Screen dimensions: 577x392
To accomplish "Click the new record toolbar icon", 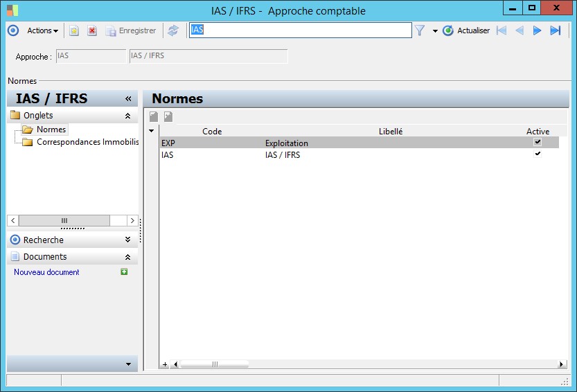I will pyautogui.click(x=74, y=30).
